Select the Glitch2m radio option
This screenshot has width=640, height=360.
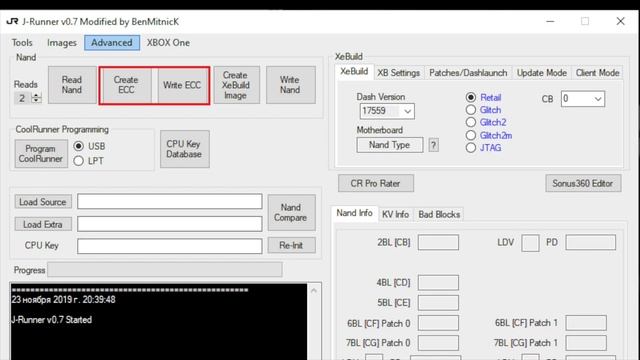click(x=471, y=135)
